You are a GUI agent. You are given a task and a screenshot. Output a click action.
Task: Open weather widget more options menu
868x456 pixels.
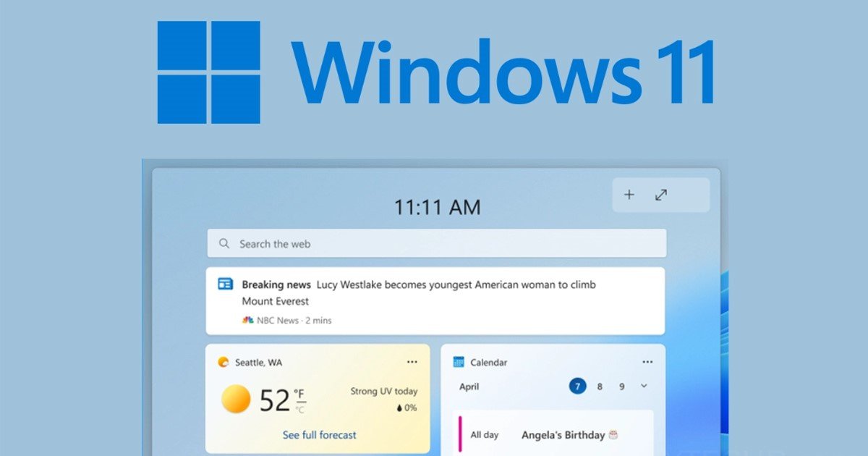pyautogui.click(x=412, y=362)
